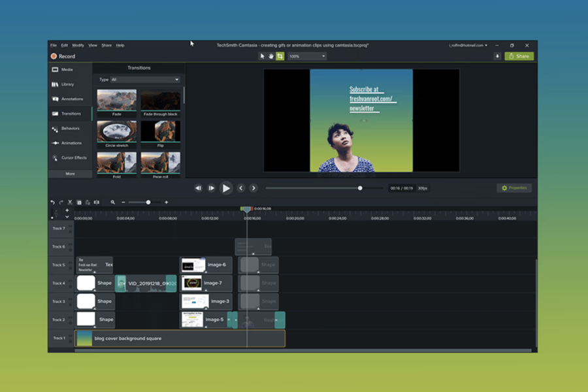Undo the last timeline action
The width and height of the screenshot is (588, 392).
click(x=52, y=202)
